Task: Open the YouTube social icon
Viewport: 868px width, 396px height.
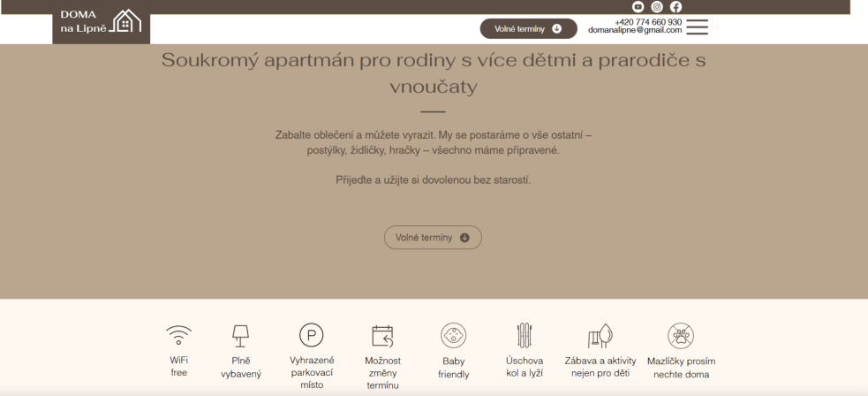Action: 638,7
